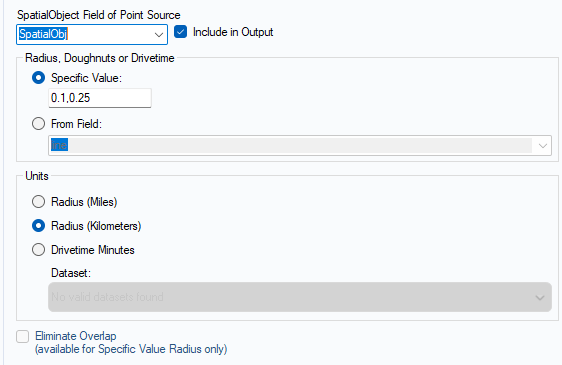This screenshot has height=365, width=562.
Task: Click the 'Radius (Miles)' label text
Action: (x=84, y=202)
